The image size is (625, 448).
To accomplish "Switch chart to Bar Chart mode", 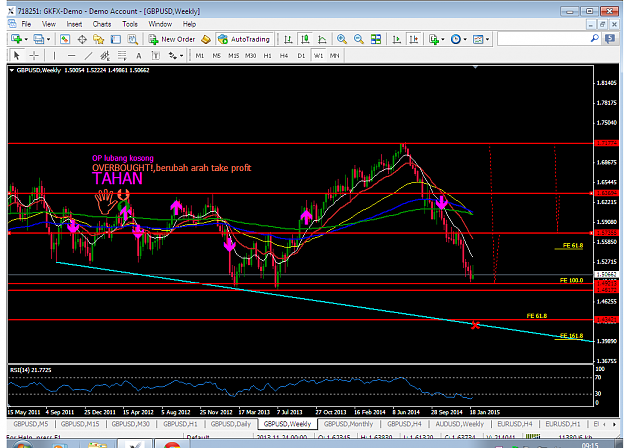I will pyautogui.click(x=288, y=39).
